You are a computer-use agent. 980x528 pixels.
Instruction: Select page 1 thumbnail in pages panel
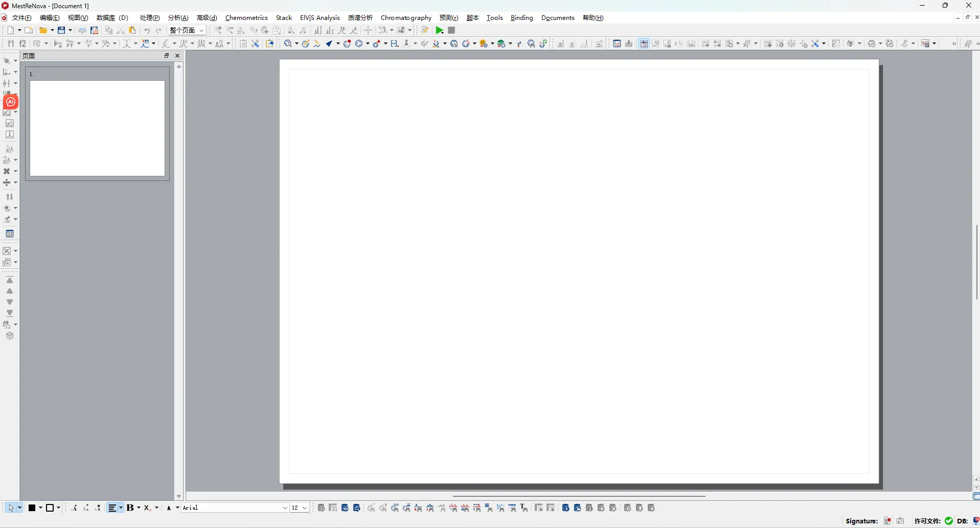pos(97,128)
